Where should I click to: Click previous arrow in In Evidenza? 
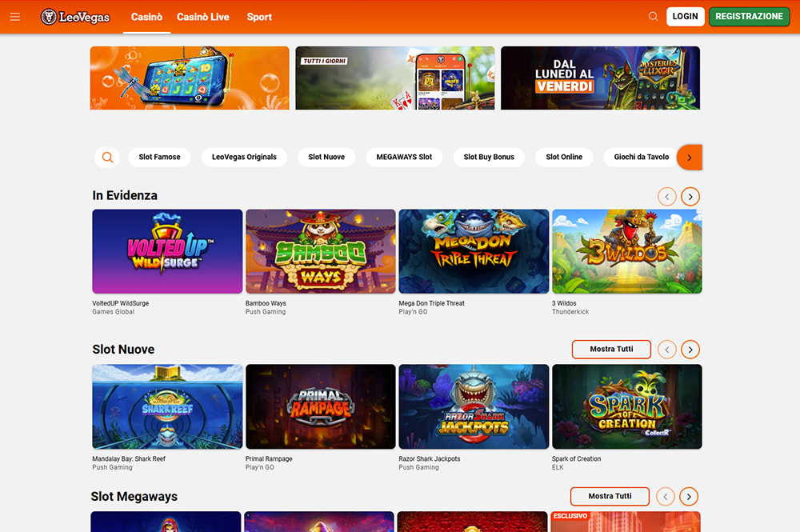click(x=667, y=196)
